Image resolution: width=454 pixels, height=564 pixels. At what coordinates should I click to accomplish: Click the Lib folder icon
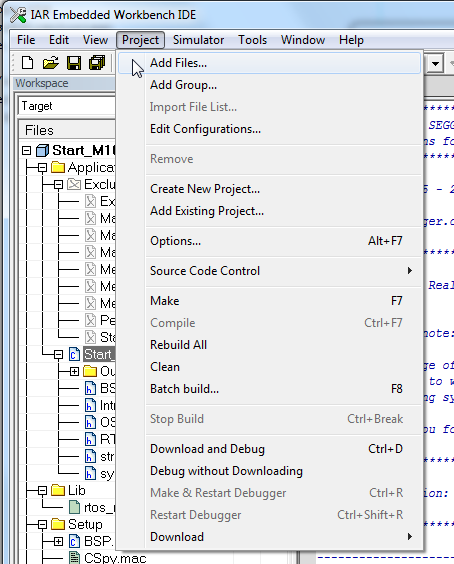(x=58, y=490)
